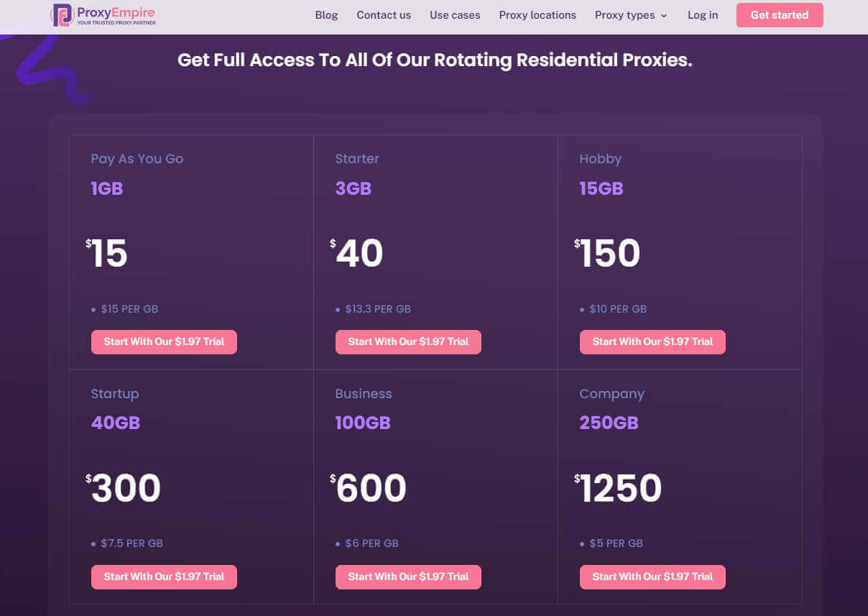868x616 pixels.
Task: Open the Proxy locations link
Action: pos(537,15)
